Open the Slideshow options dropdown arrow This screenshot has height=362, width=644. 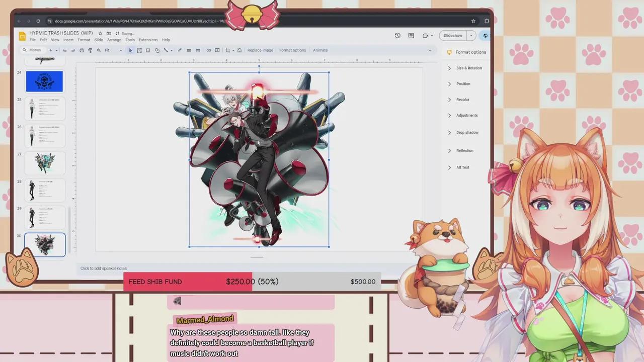pos(471,36)
